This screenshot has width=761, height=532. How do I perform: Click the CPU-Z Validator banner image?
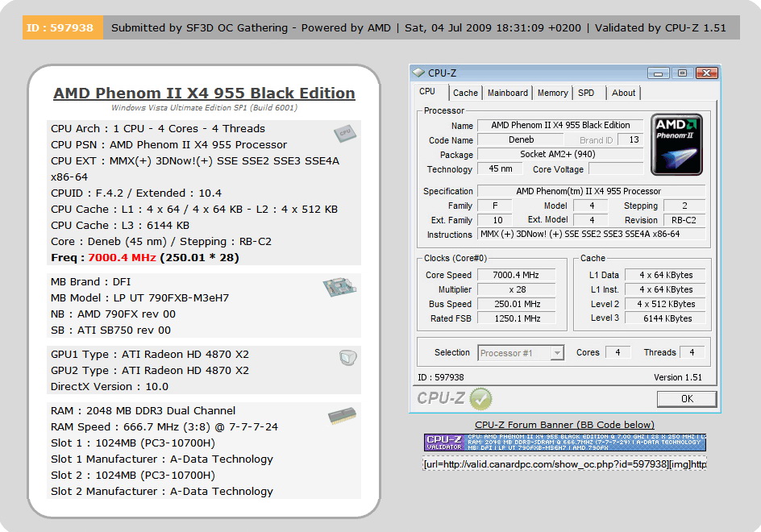tap(565, 443)
